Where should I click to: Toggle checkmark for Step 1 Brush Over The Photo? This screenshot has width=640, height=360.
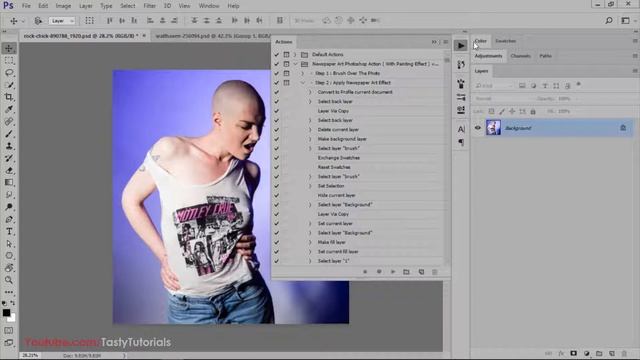(276, 73)
